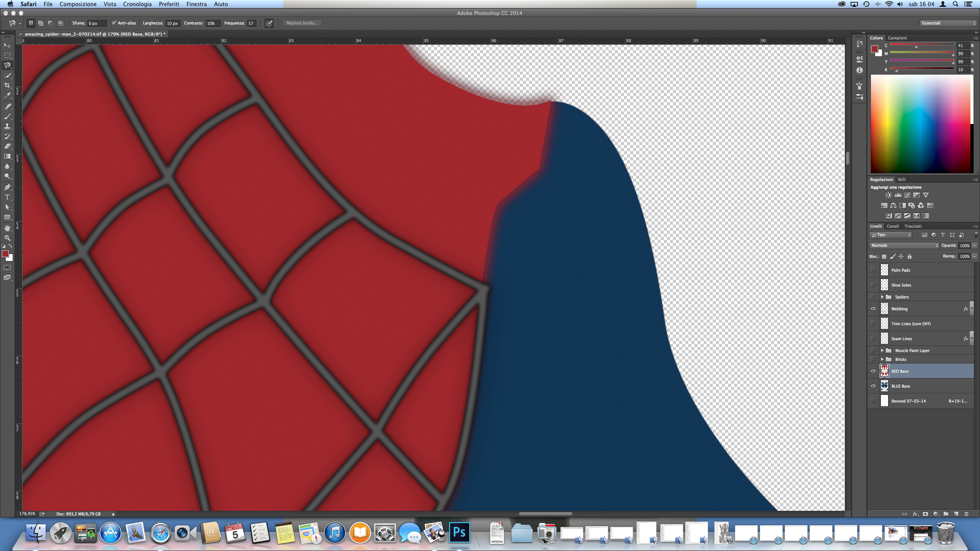This screenshot has width=980, height=551.
Task: Add Levels adjustment
Action: coord(898,195)
